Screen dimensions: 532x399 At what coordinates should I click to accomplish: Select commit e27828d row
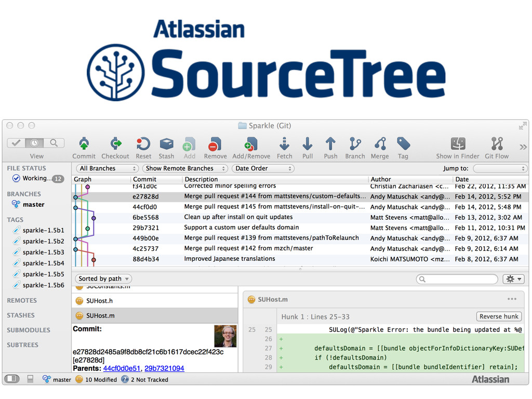(300, 196)
